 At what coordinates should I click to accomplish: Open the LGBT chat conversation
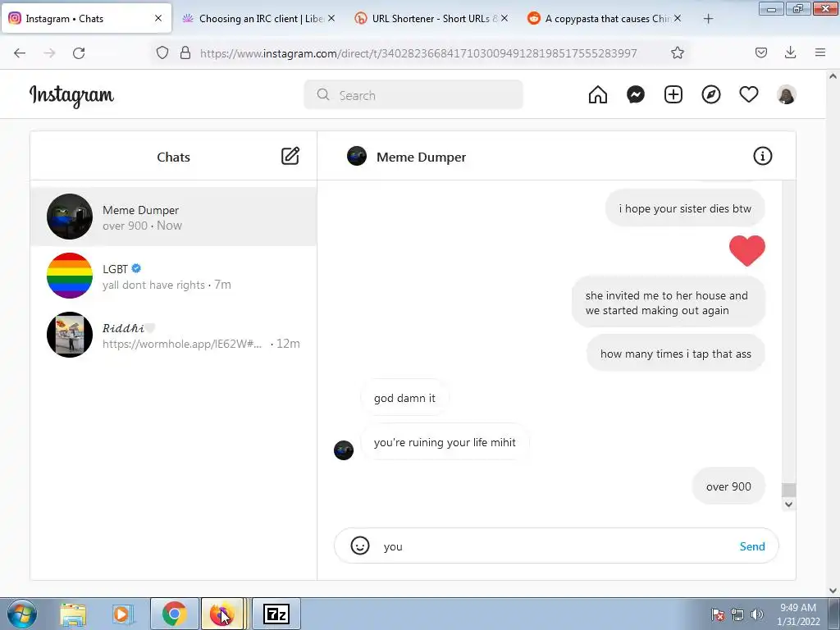coord(174,276)
